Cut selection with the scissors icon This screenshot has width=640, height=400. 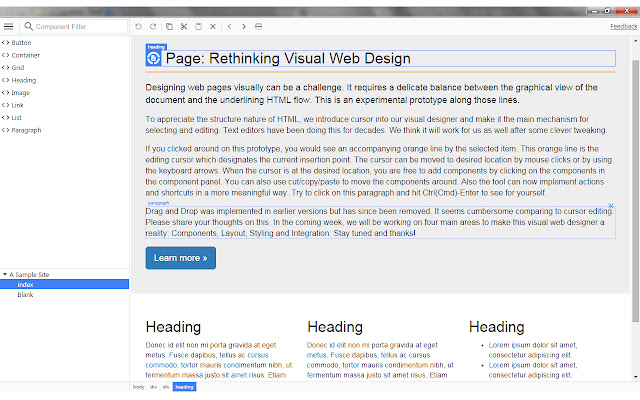coord(184,26)
